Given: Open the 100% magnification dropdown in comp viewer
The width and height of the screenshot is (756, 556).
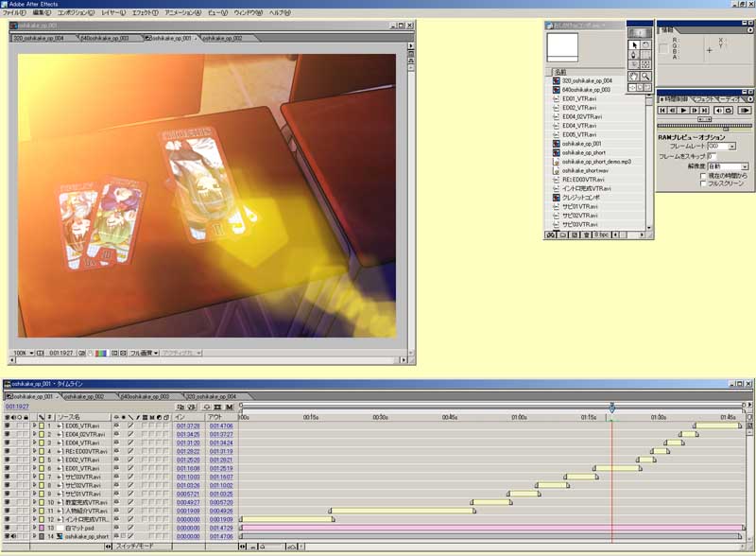Looking at the screenshot, I should point(23,354).
